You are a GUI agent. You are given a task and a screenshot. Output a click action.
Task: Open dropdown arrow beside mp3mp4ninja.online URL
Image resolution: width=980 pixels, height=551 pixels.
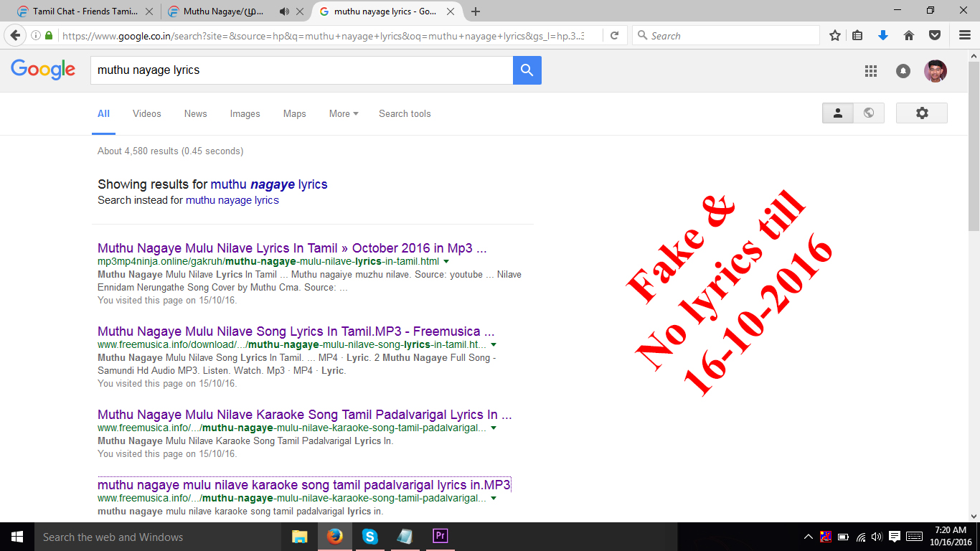(x=446, y=262)
